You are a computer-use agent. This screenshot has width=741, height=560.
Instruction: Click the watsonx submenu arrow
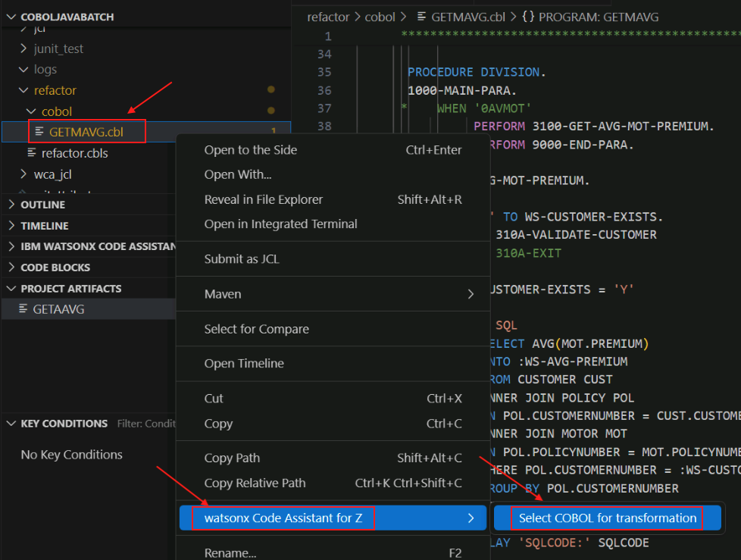pyautogui.click(x=471, y=518)
